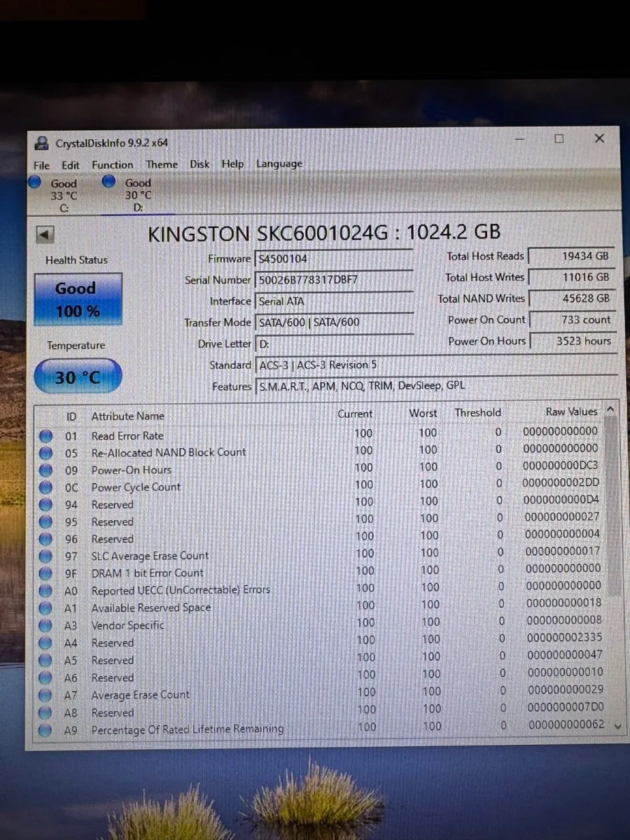The width and height of the screenshot is (630, 840).
Task: Click status icon for SLC Average Erase Count
Action: (x=46, y=556)
